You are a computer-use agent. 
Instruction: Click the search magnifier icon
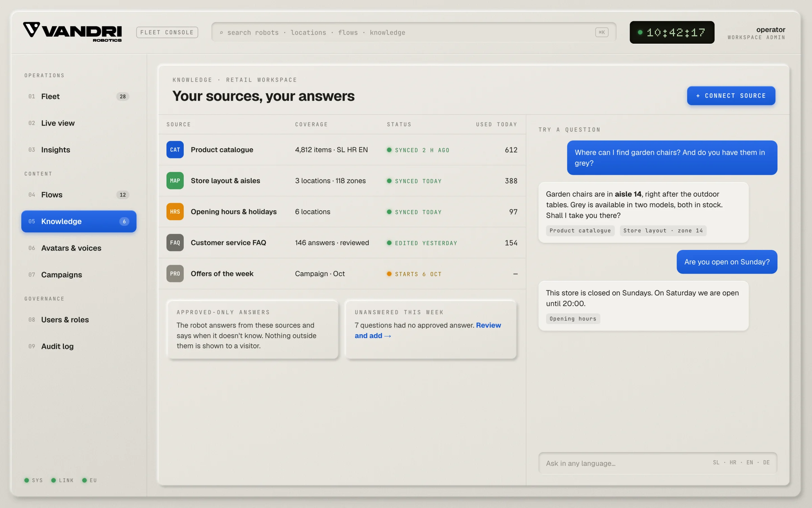click(x=221, y=33)
